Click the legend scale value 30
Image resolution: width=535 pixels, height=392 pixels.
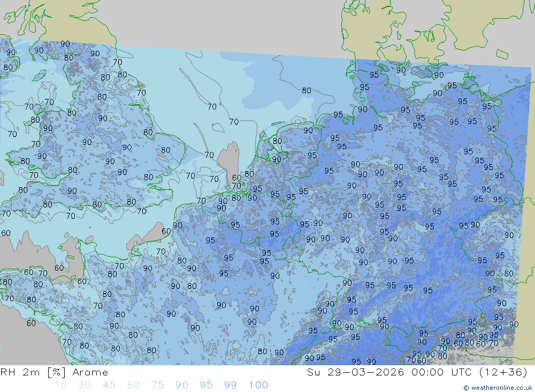[85, 385]
